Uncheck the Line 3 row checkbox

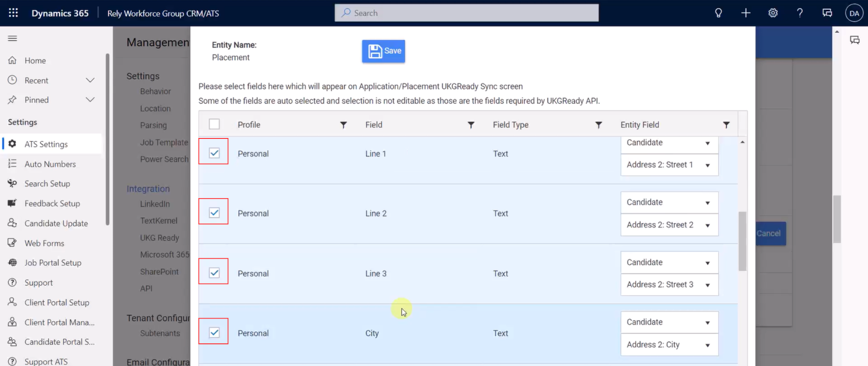[x=214, y=273]
